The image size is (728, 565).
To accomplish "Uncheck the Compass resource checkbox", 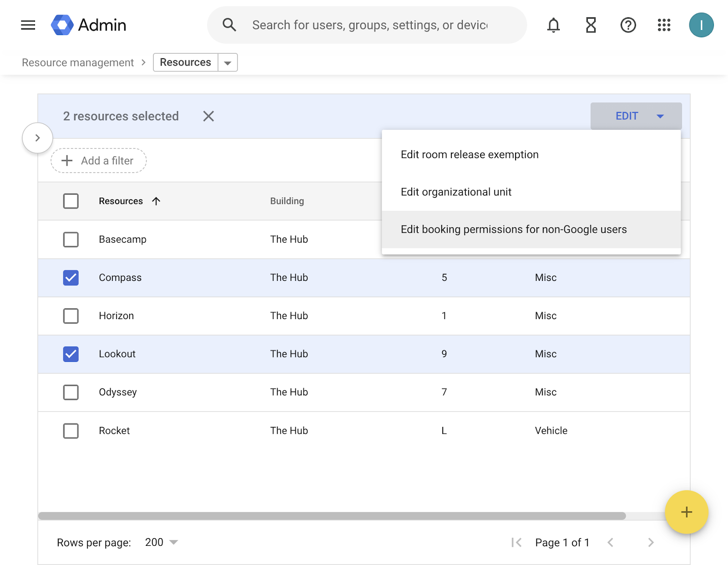I will 71,278.
